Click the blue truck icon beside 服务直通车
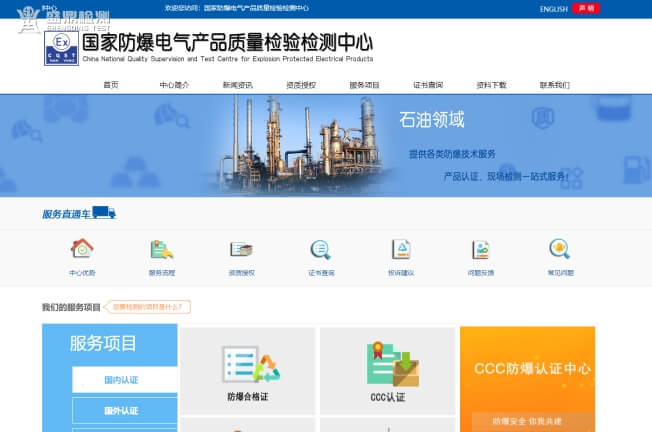Image resolution: width=652 pixels, height=432 pixels. [104, 212]
